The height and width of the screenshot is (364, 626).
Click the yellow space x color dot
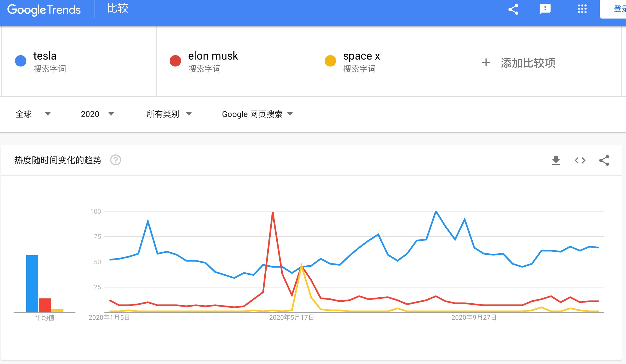click(x=330, y=61)
